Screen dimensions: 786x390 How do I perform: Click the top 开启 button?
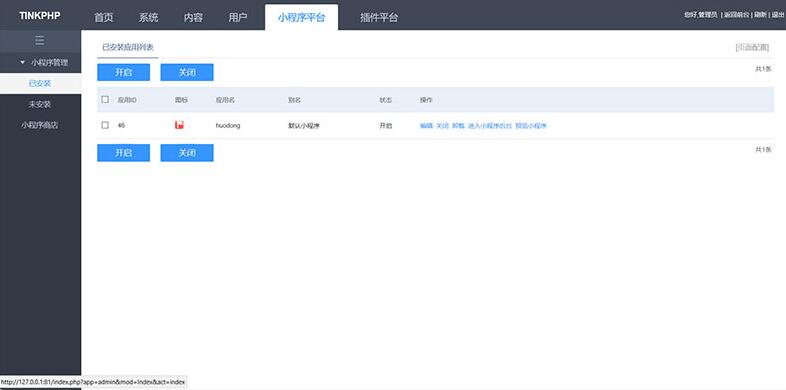click(x=123, y=72)
